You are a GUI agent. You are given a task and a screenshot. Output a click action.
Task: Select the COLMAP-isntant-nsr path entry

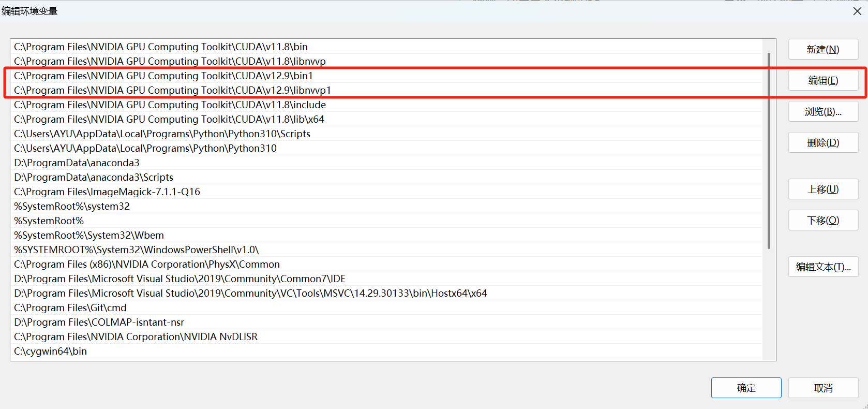click(386, 322)
